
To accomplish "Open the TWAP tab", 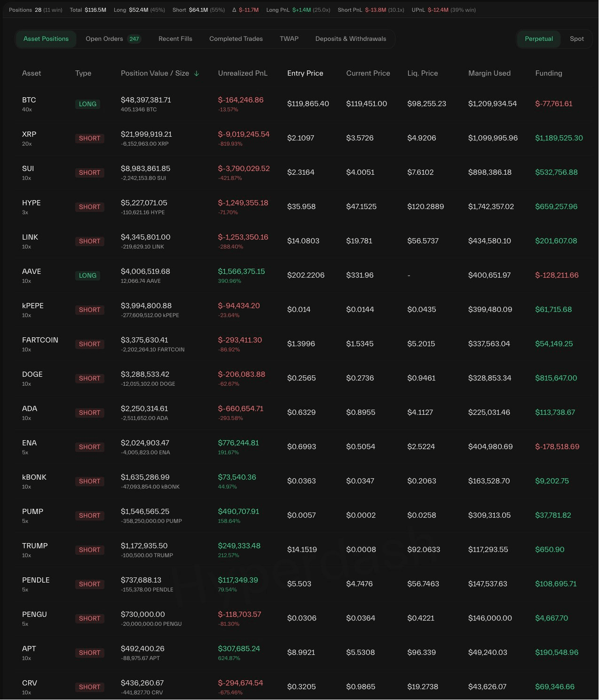I will coord(289,39).
